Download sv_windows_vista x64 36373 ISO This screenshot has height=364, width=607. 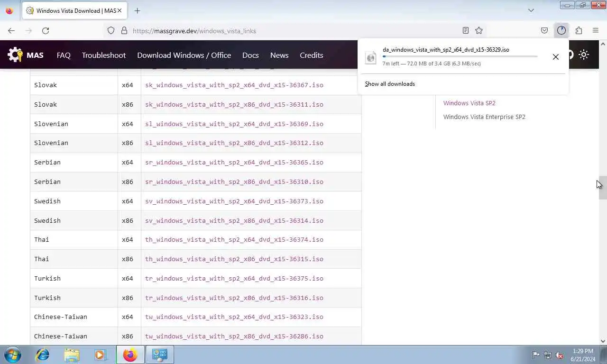tap(234, 201)
